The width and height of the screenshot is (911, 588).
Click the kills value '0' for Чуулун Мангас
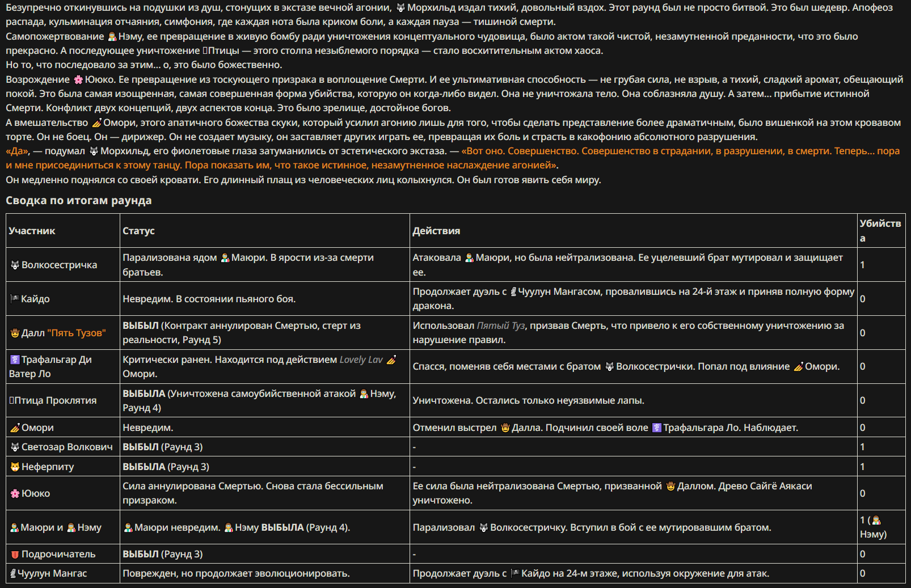[x=862, y=573]
